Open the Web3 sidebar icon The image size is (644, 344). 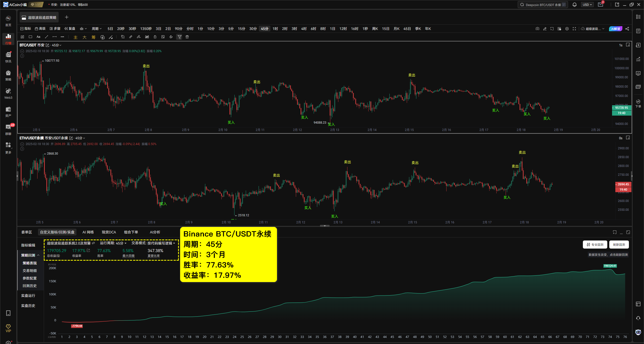(8, 93)
